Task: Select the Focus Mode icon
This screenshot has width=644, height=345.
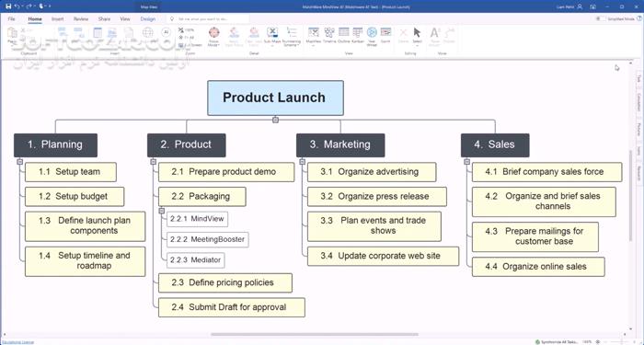Action: coord(213,36)
